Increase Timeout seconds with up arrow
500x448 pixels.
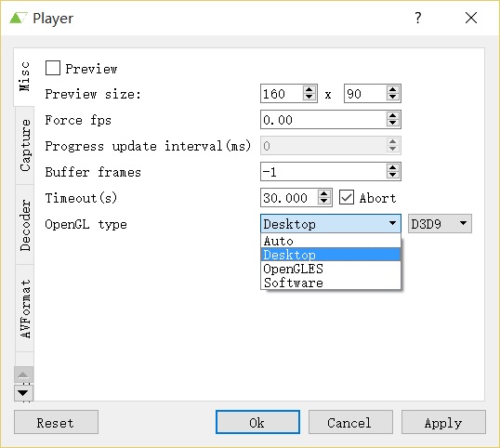pos(324,193)
